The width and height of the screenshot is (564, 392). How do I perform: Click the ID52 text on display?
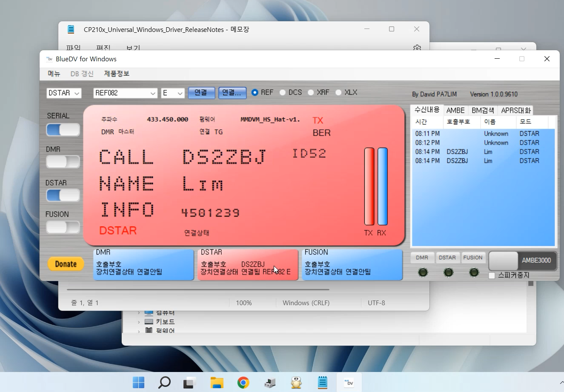click(x=309, y=153)
